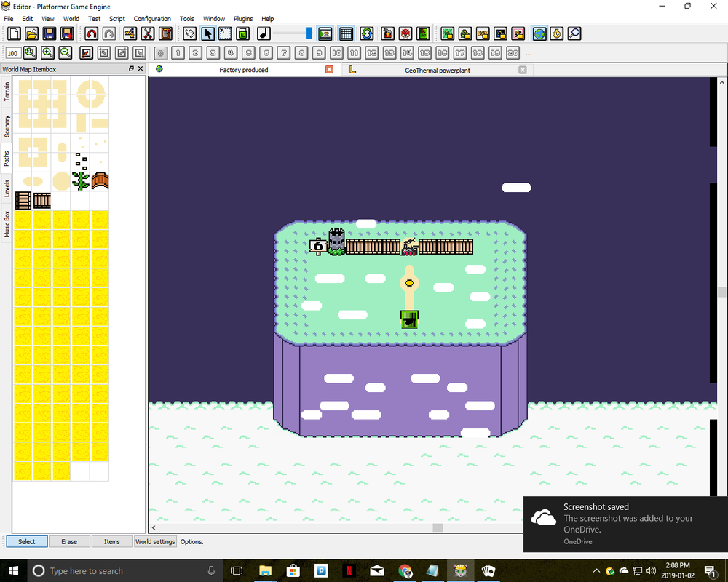
Task: Reset zoom with the 1:1 magnifier
Action: (30, 53)
